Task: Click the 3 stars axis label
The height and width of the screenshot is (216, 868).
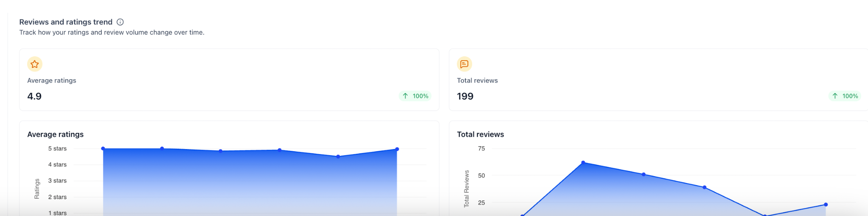Action: [57, 181]
